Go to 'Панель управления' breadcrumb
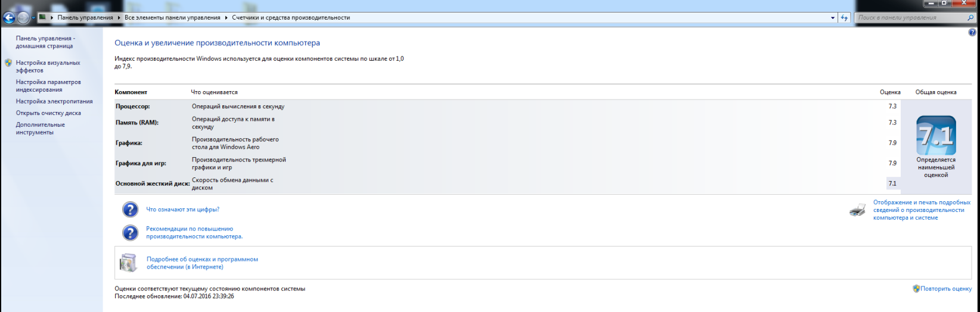 (85, 18)
